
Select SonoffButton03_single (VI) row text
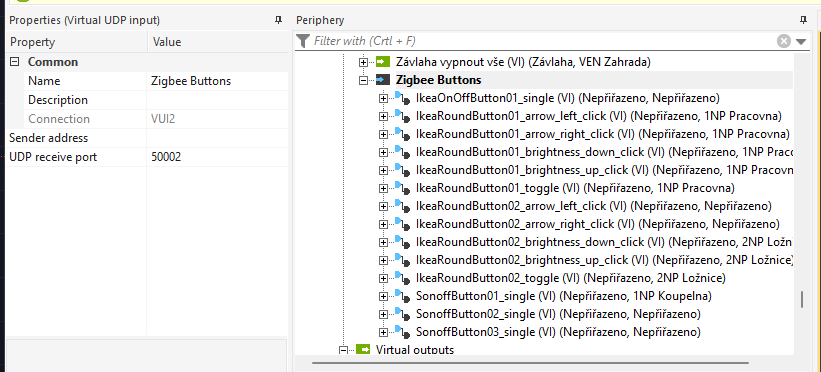click(x=558, y=332)
